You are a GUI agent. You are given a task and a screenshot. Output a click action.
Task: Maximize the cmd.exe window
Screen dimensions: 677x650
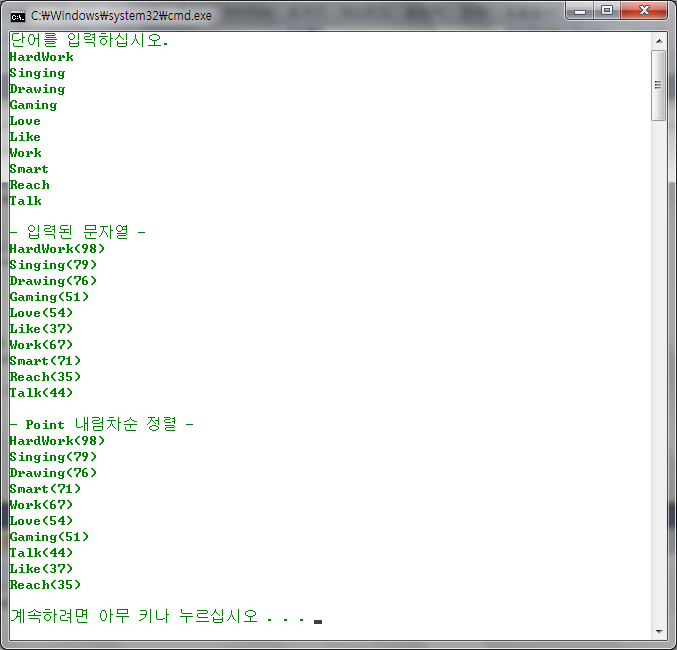click(607, 10)
